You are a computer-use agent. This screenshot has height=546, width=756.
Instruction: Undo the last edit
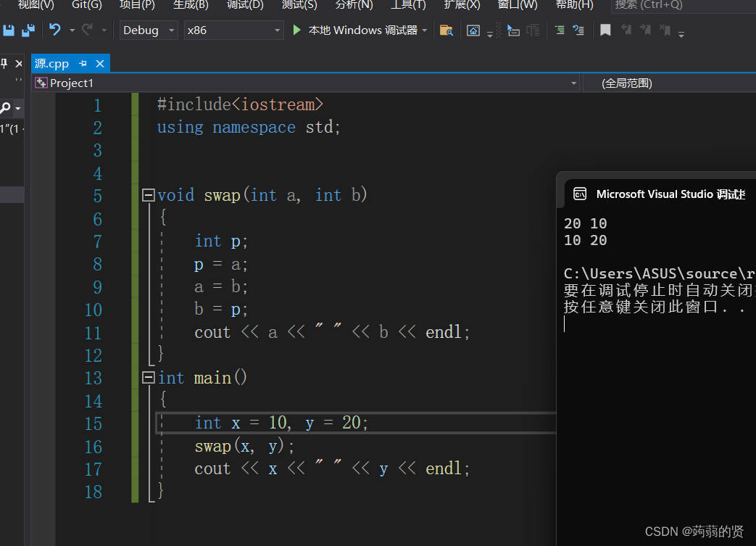(55, 30)
